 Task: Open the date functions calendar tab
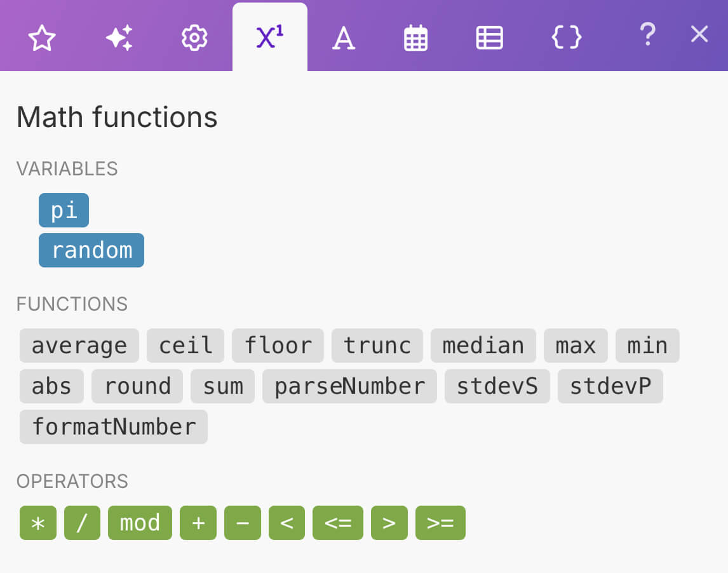[415, 37]
